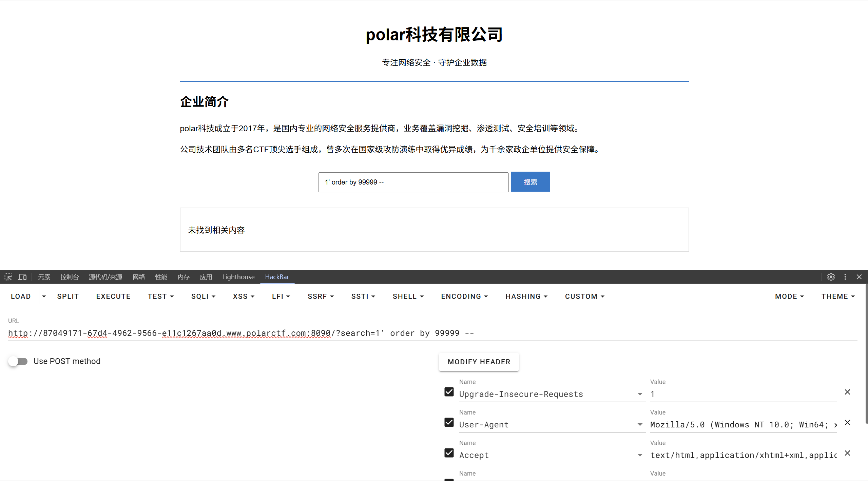Switch to the 网络 (Network) tab
This screenshot has height=481, width=868.
tap(139, 277)
